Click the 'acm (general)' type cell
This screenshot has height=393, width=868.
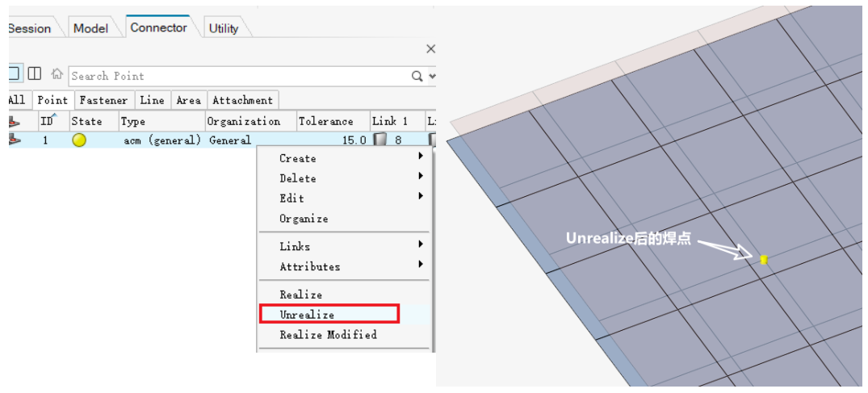pos(161,140)
